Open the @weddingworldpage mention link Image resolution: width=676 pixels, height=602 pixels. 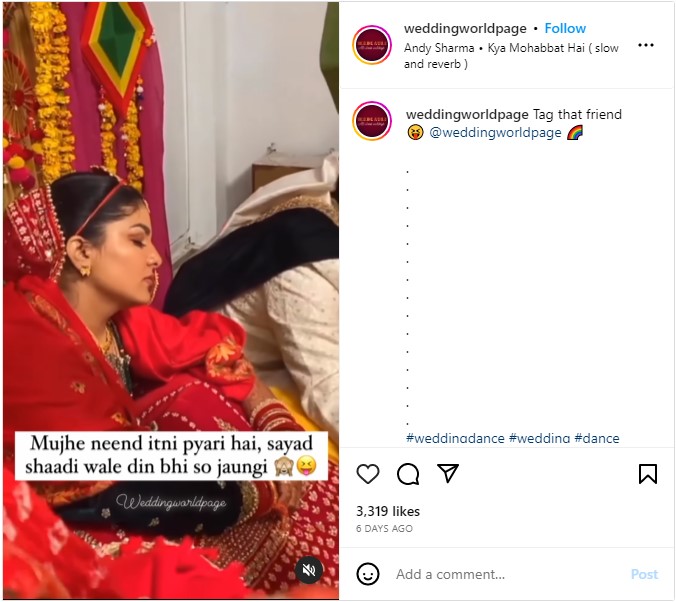(x=495, y=132)
